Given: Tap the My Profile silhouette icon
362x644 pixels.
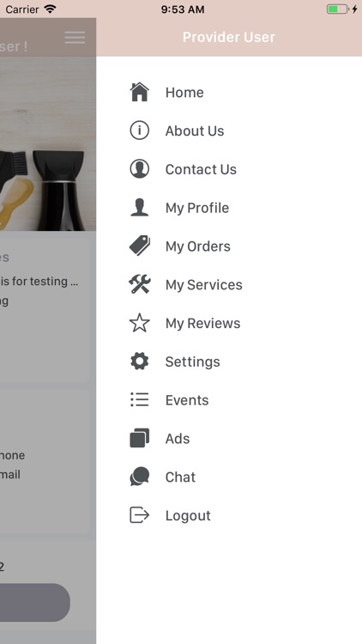Looking at the screenshot, I should [140, 208].
